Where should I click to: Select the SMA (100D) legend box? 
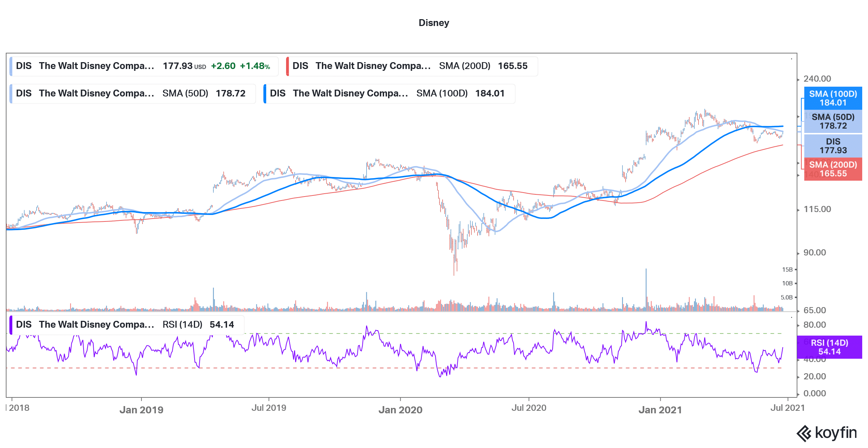pyautogui.click(x=390, y=94)
